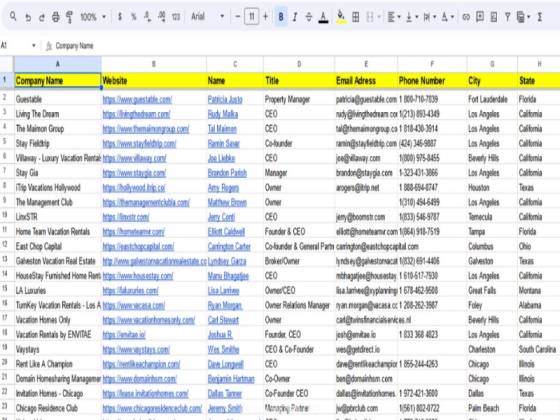The width and height of the screenshot is (560, 420).
Task: Select the Temecula city cell
Action: click(x=492, y=217)
